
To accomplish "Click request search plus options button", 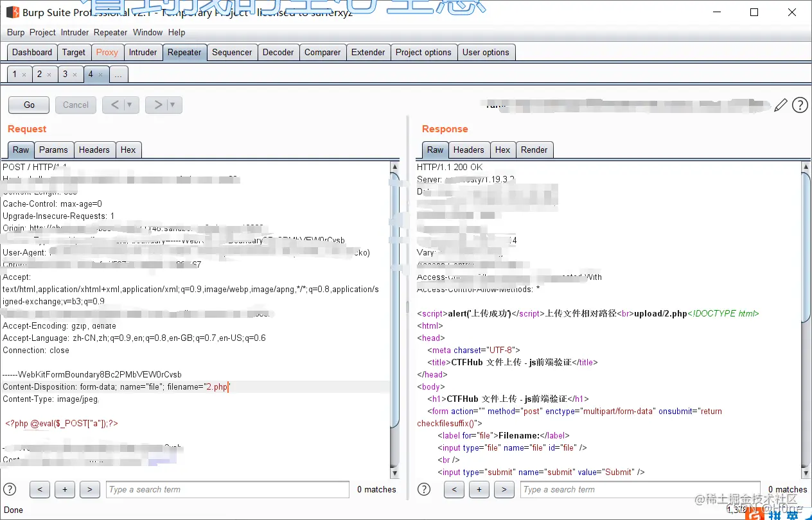I will (65, 489).
